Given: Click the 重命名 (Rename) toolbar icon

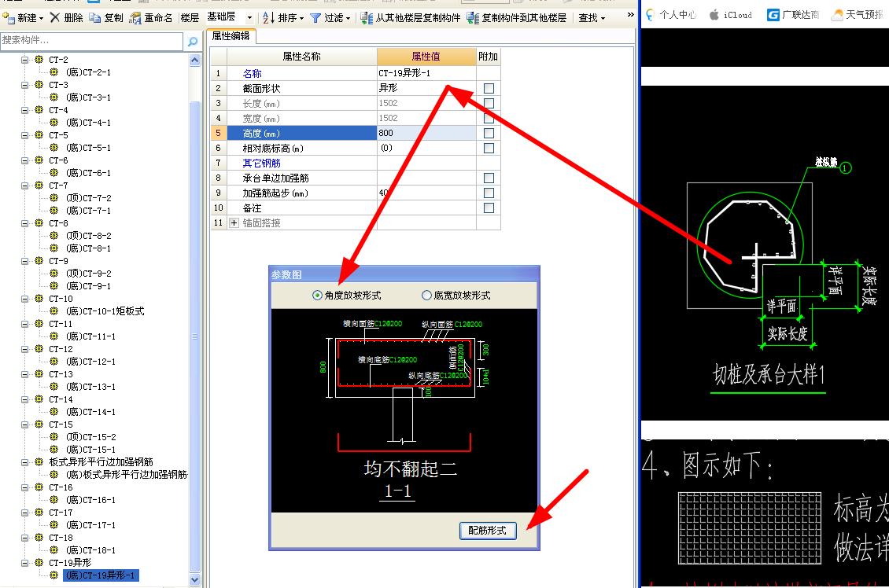Looking at the screenshot, I should pyautogui.click(x=135, y=17).
